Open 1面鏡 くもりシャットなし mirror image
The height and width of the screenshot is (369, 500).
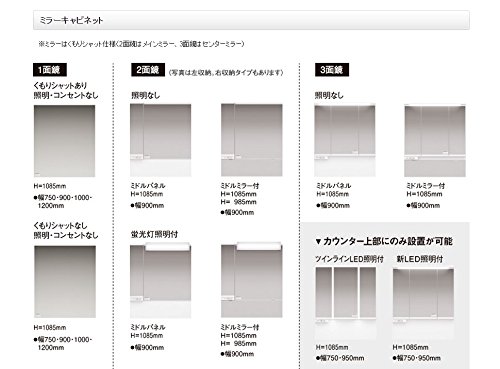[x=65, y=282]
